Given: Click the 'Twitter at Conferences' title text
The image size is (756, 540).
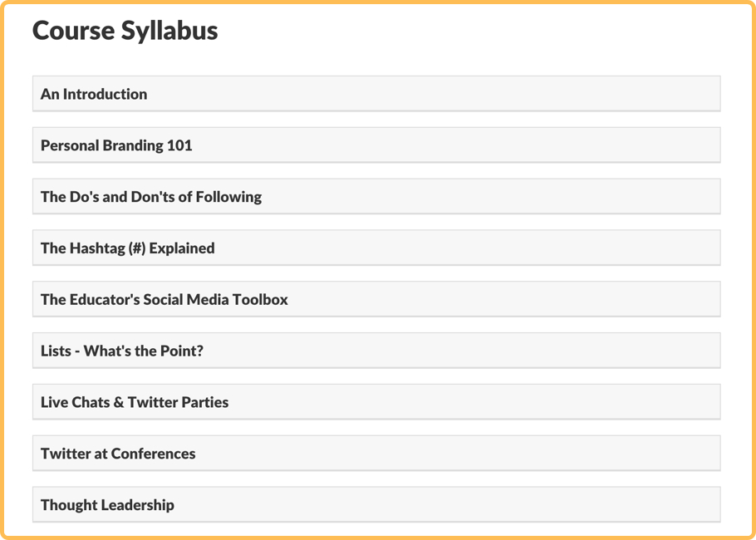Looking at the screenshot, I should (118, 454).
